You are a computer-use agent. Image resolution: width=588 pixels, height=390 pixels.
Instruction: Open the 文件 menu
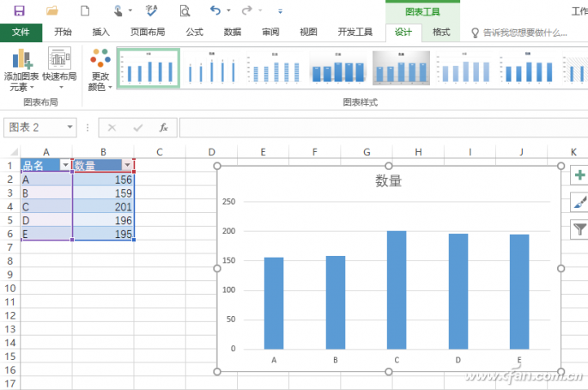click(21, 33)
